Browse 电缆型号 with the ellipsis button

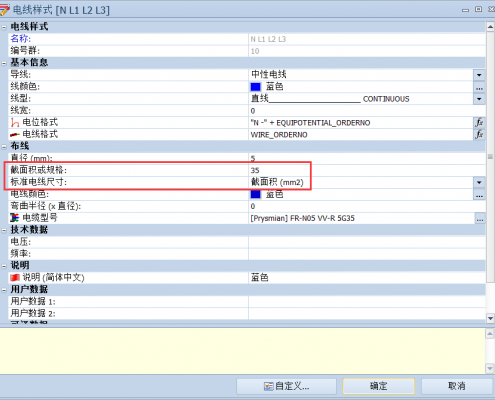pyautogui.click(x=480, y=219)
